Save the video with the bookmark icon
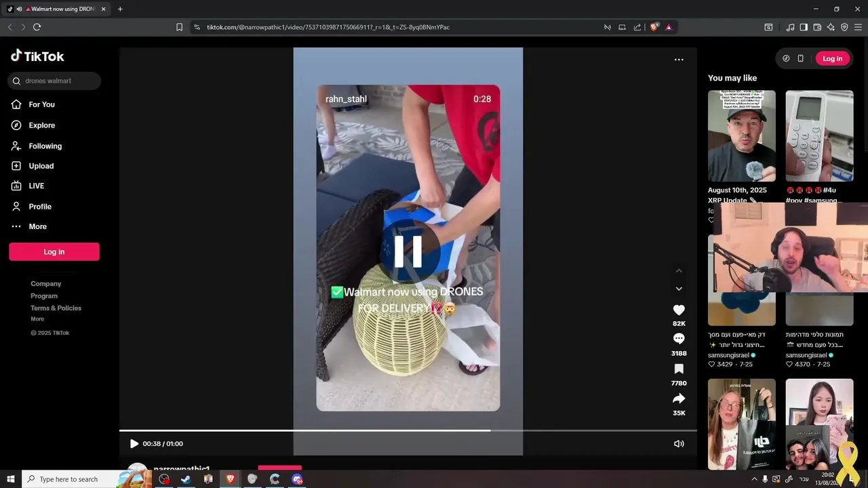868x488 pixels. click(679, 369)
